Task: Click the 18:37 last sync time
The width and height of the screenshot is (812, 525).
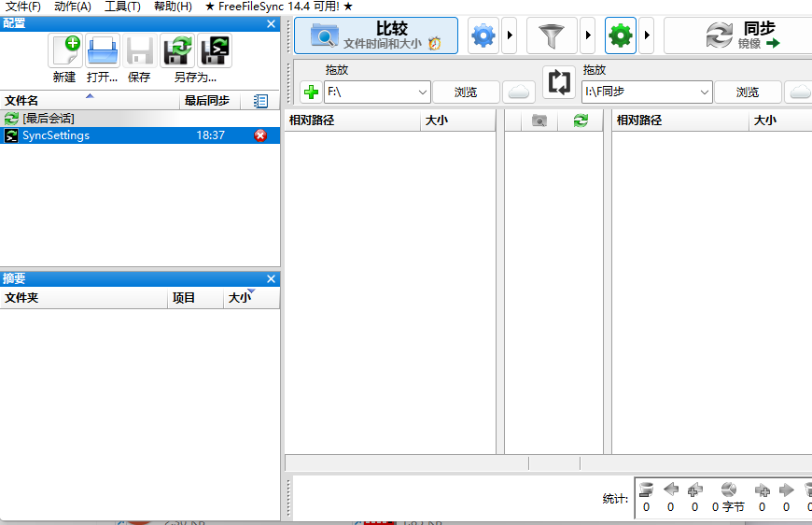Action: pos(210,135)
